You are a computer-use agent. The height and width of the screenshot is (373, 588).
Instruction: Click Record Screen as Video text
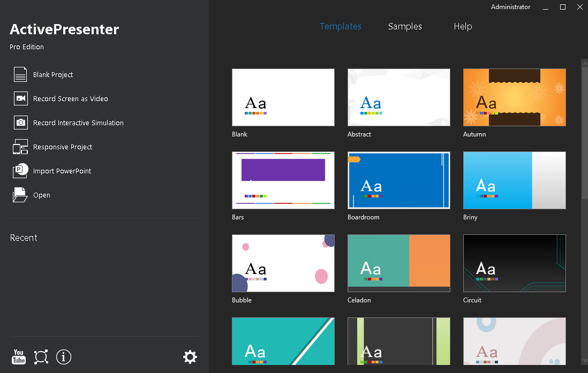[x=71, y=98]
